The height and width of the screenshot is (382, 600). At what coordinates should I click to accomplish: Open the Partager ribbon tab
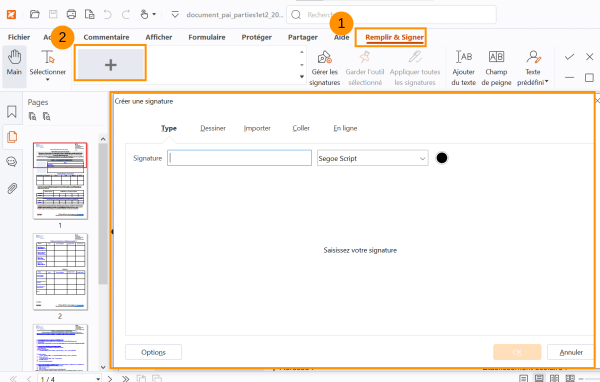[x=303, y=37]
